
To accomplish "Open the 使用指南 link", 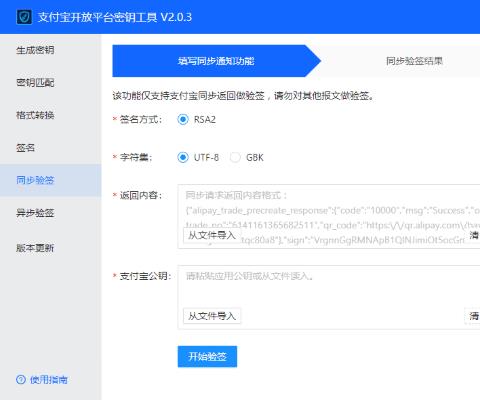I will [x=49, y=379].
